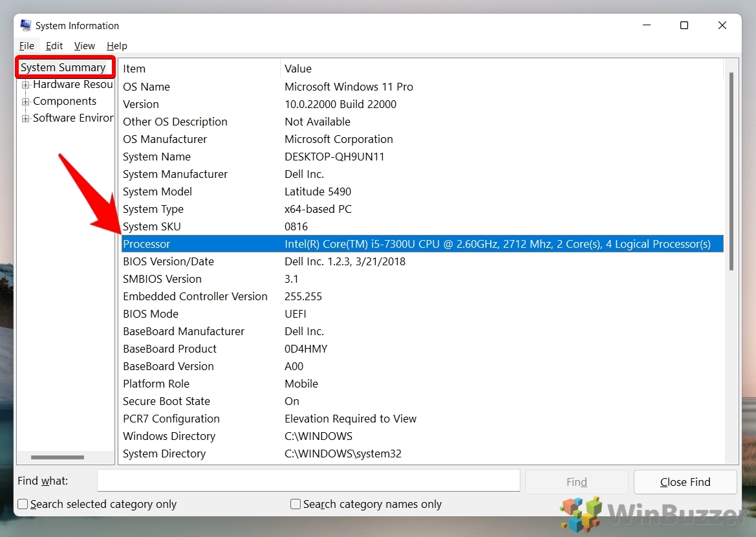
Task: Expand the Software Environment tree node
Action: point(26,118)
